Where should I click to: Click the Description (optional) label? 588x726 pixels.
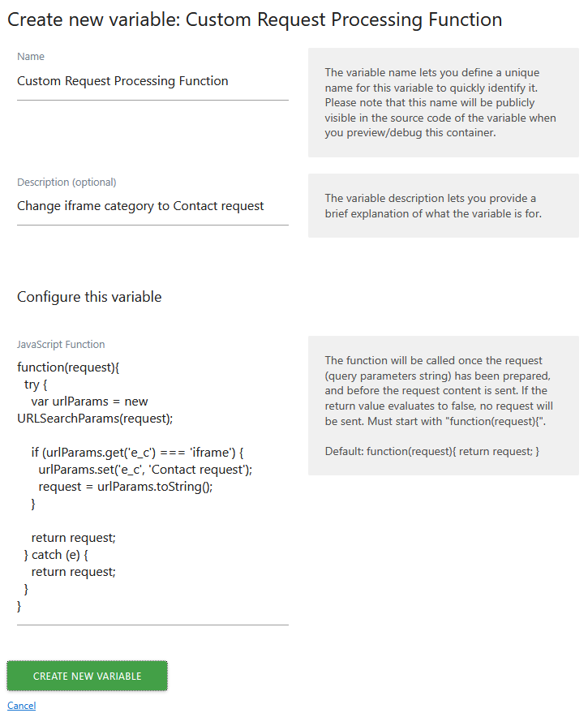[66, 182]
